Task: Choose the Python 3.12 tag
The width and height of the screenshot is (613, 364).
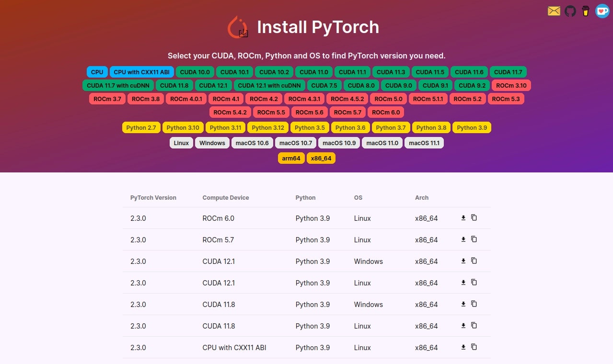Action: 268,128
